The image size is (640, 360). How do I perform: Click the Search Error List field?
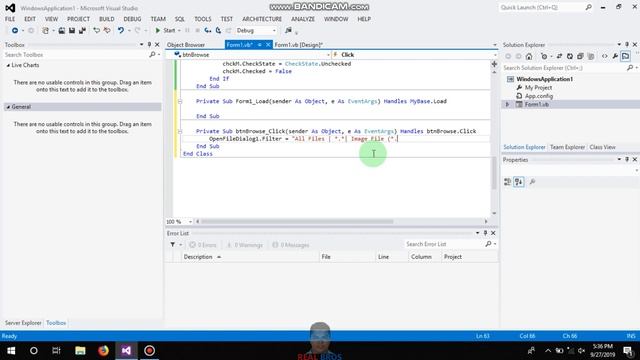444,244
